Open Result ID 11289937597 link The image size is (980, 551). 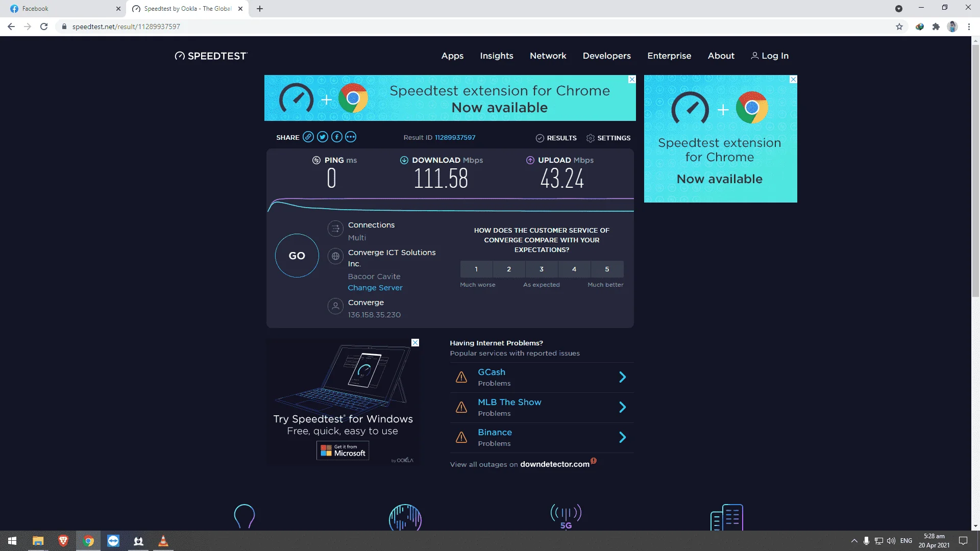[455, 138]
